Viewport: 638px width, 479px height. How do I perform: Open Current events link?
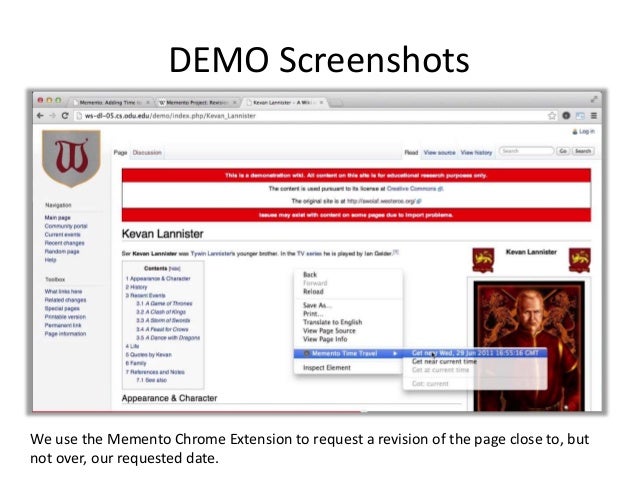[62, 235]
